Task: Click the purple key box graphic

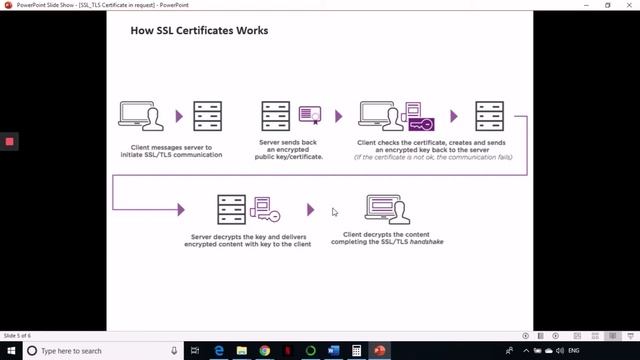Action: [421, 124]
